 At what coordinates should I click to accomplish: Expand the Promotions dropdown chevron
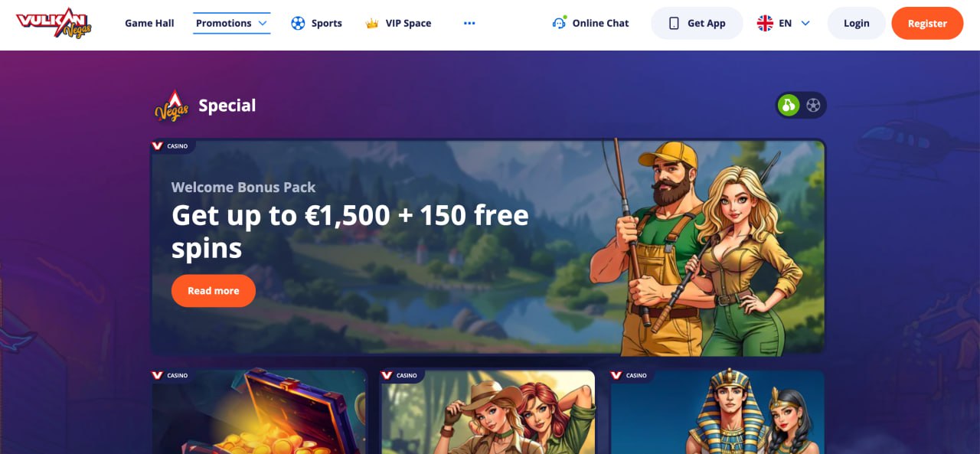pyautogui.click(x=263, y=23)
